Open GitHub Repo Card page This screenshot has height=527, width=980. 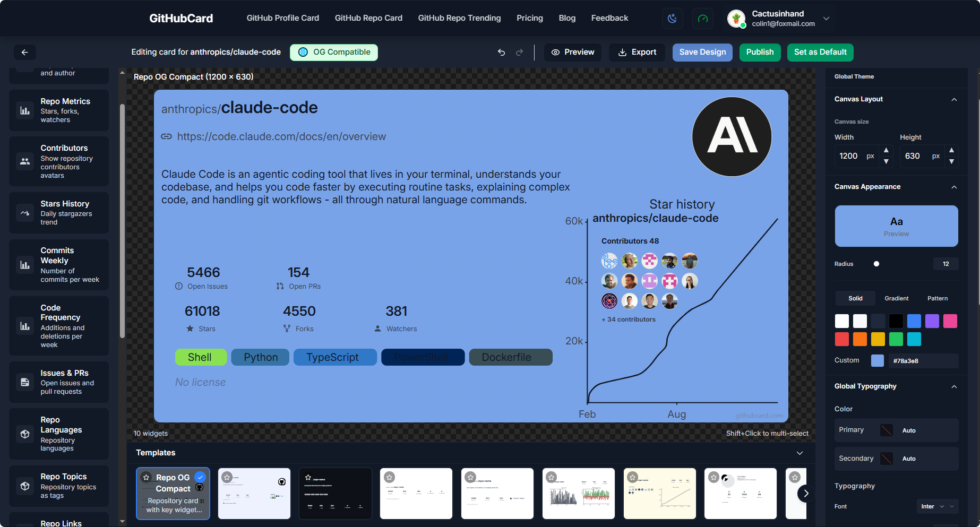pos(368,18)
